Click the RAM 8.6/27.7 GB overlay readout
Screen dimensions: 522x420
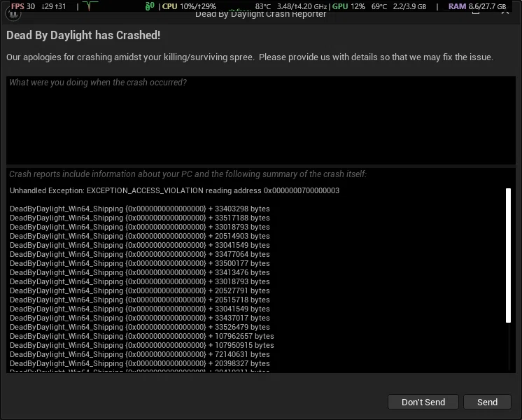click(x=477, y=6)
